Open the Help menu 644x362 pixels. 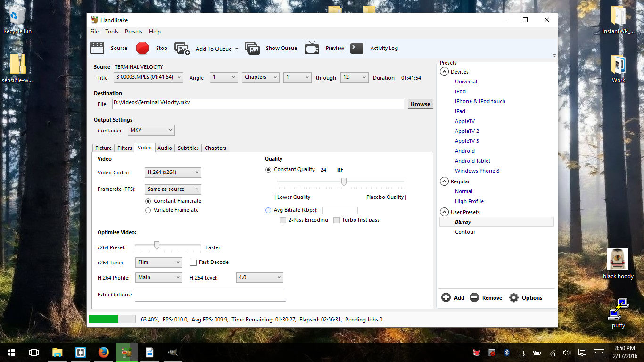click(x=155, y=32)
